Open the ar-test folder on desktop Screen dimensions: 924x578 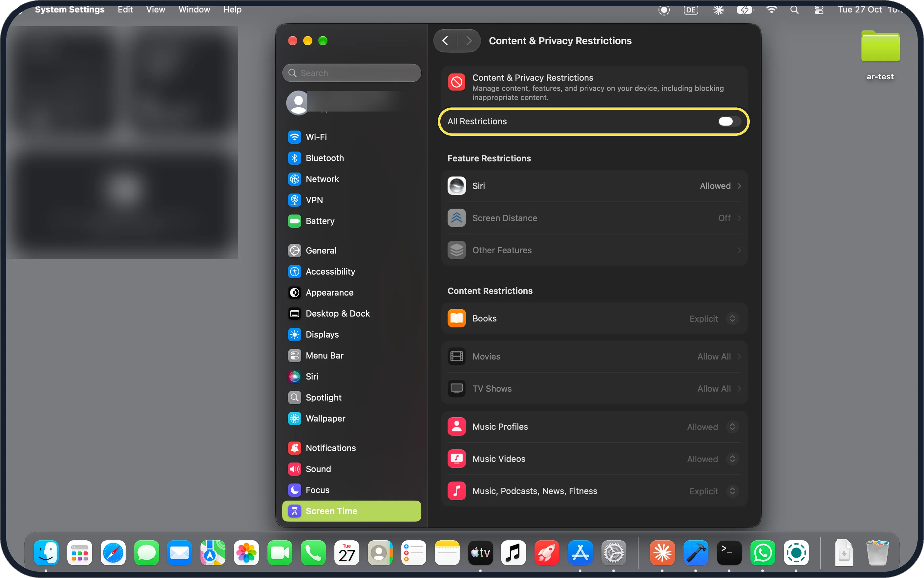(880, 55)
